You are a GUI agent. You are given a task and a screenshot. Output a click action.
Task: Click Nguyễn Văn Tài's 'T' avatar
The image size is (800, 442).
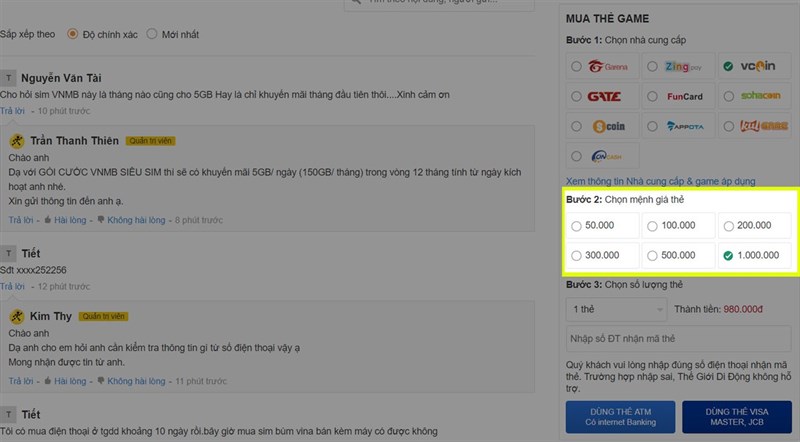coord(8,78)
